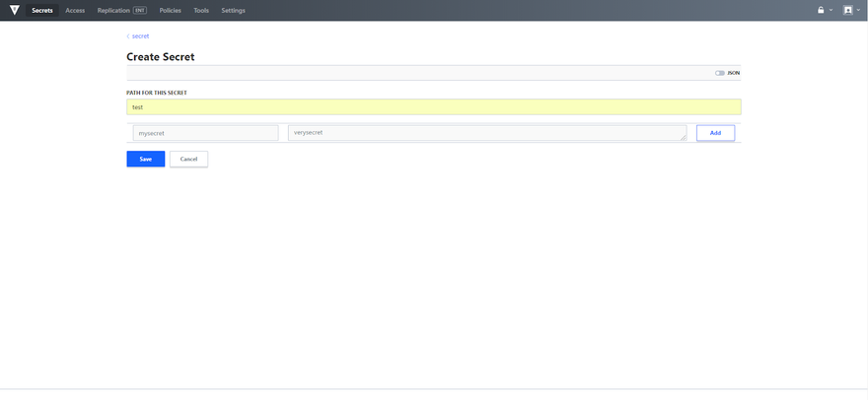Click the ENT badge next to Replication
The height and width of the screenshot is (400, 868).
tap(139, 10)
